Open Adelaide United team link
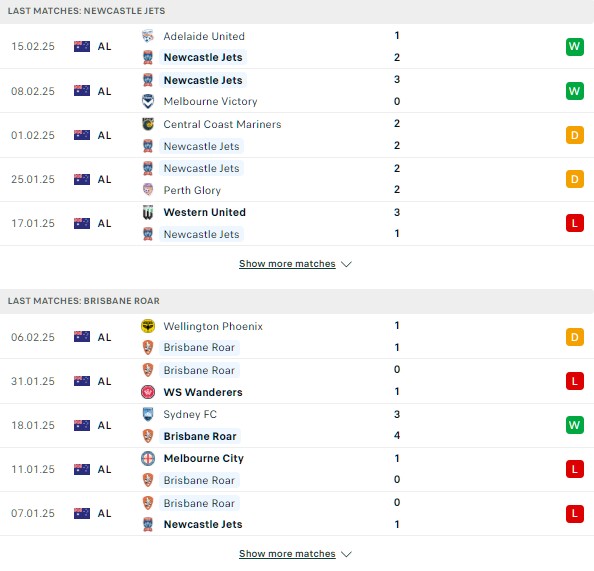 [x=204, y=36]
